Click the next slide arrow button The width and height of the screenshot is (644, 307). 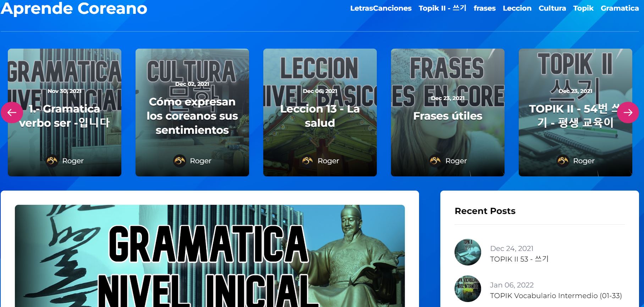click(x=628, y=113)
